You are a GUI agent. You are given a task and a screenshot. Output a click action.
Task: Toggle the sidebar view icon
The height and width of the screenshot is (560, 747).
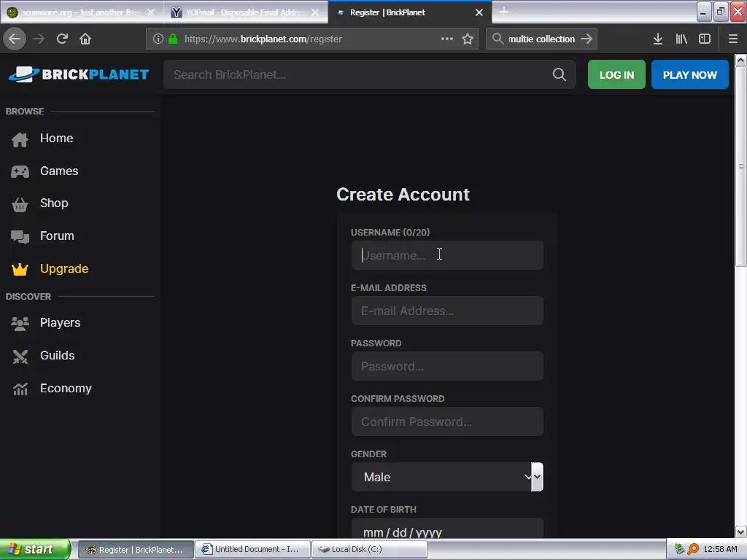click(705, 39)
